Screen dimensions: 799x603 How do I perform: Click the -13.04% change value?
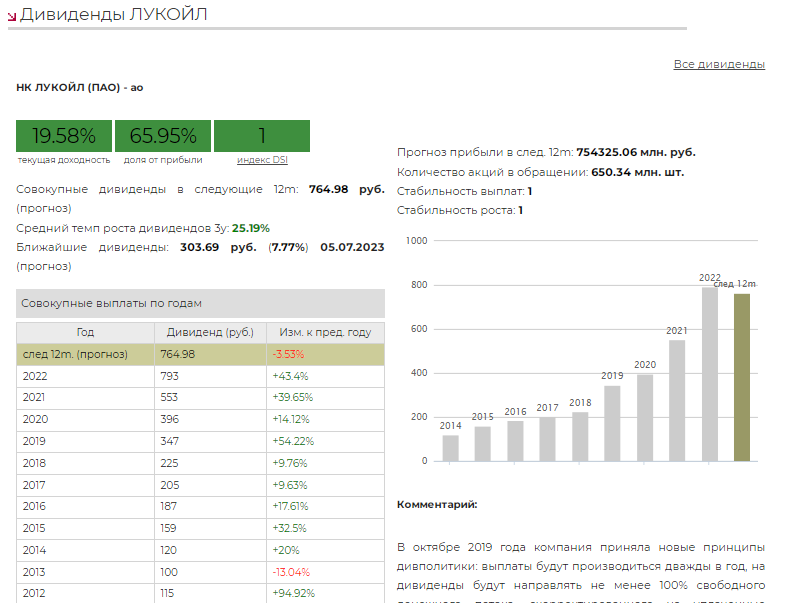(291, 572)
